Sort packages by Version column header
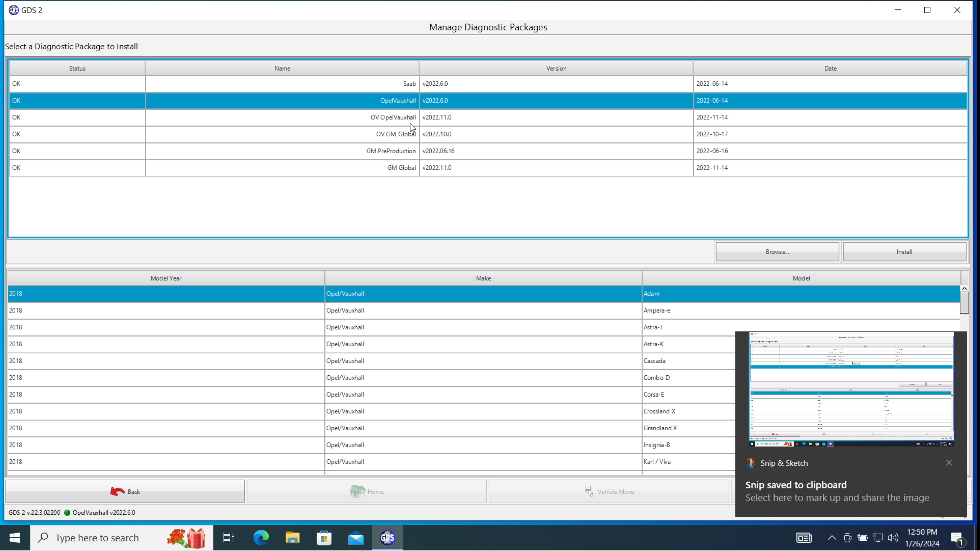The image size is (980, 551). pos(556,68)
